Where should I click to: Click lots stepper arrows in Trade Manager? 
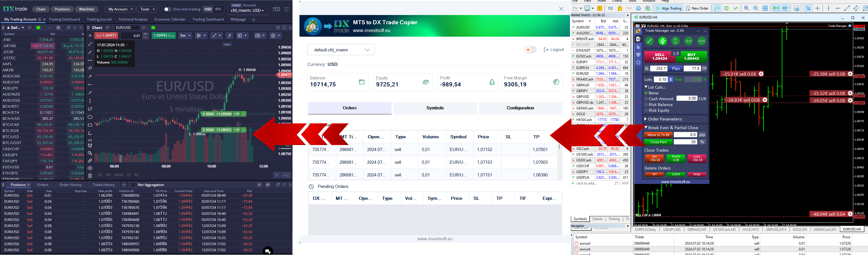[x=671, y=79]
